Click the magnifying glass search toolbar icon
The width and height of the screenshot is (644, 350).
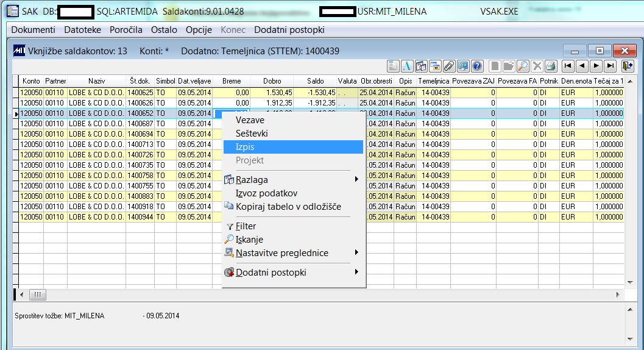pyautogui.click(x=522, y=66)
